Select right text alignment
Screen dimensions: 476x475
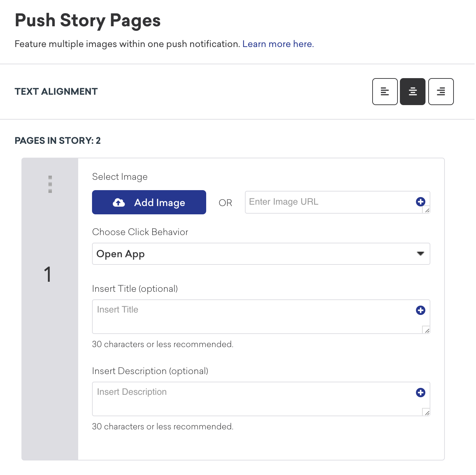pyautogui.click(x=441, y=92)
